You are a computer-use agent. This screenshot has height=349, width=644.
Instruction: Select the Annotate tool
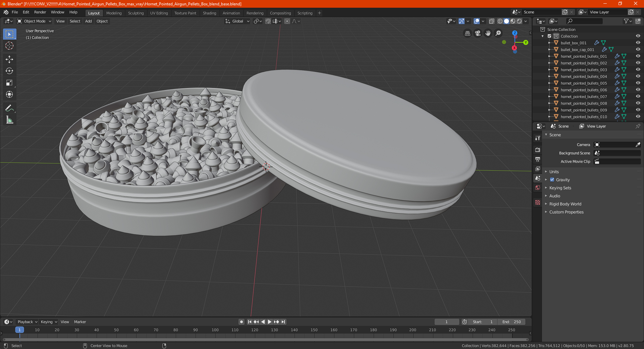click(9, 108)
